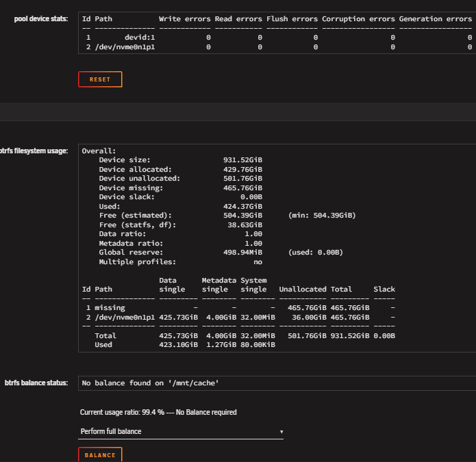Viewport: 476px width, 462px height.
Task: Click the btrfs balance status label
Action: click(x=36, y=383)
